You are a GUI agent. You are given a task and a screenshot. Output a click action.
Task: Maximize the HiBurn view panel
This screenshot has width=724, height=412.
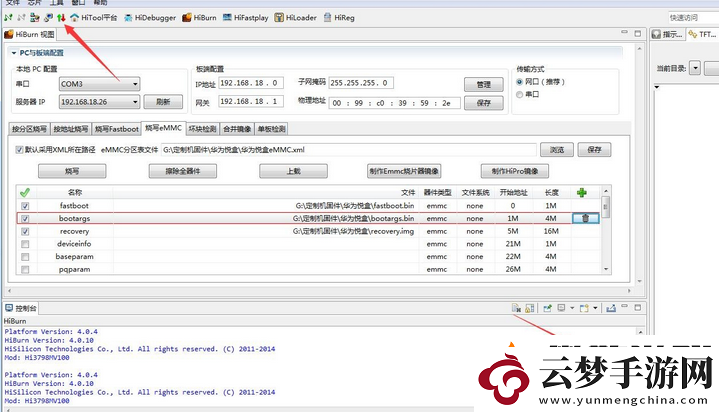coord(638,33)
